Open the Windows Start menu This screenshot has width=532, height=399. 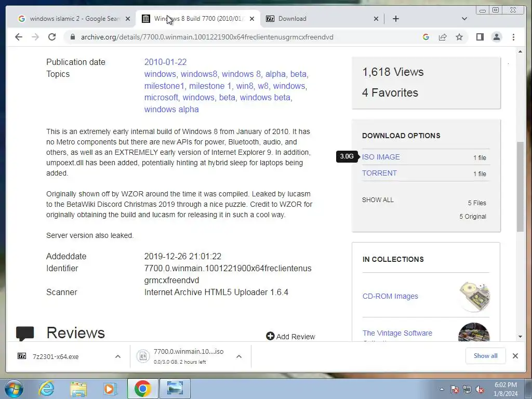14,389
